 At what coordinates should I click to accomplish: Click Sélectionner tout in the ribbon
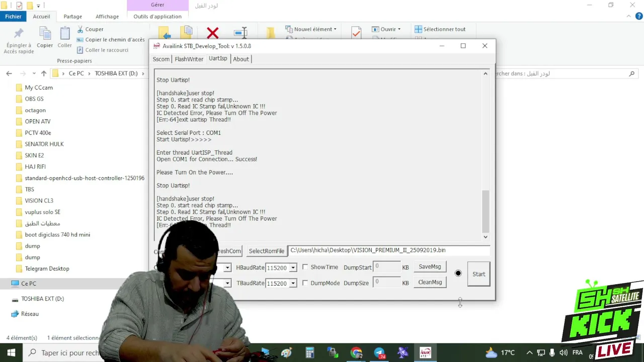(440, 29)
